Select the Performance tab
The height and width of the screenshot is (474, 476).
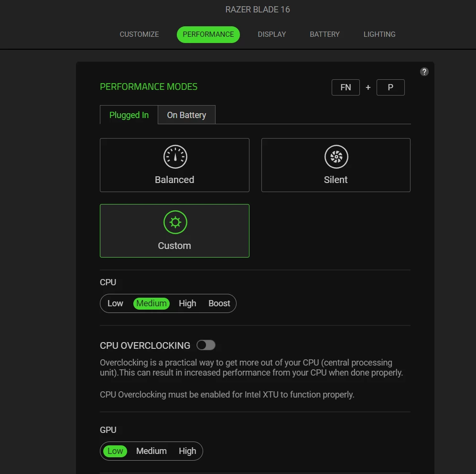coord(208,34)
